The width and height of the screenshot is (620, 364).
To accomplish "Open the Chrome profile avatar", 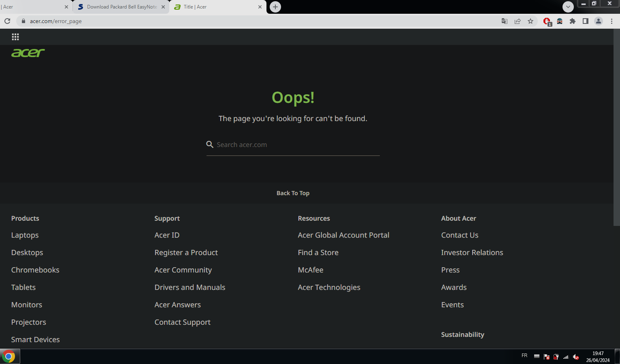I will click(599, 21).
